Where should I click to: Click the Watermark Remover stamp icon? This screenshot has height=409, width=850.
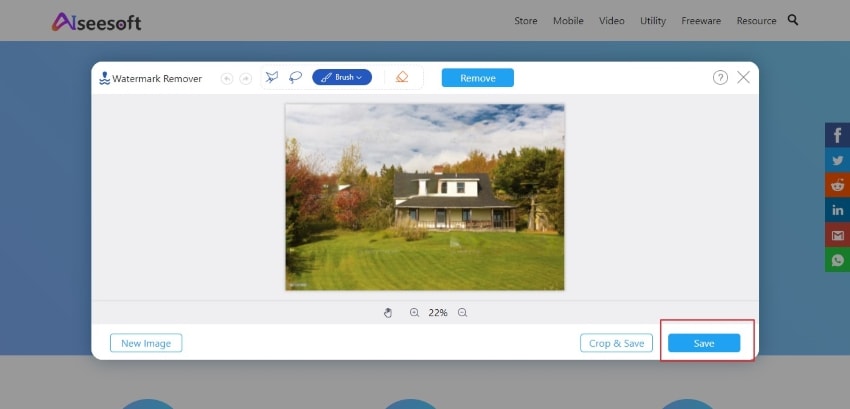tap(105, 78)
